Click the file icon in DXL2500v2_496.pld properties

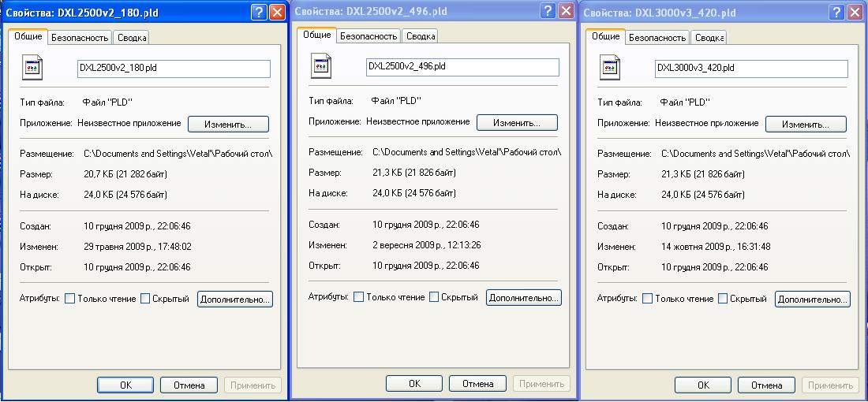click(321, 67)
